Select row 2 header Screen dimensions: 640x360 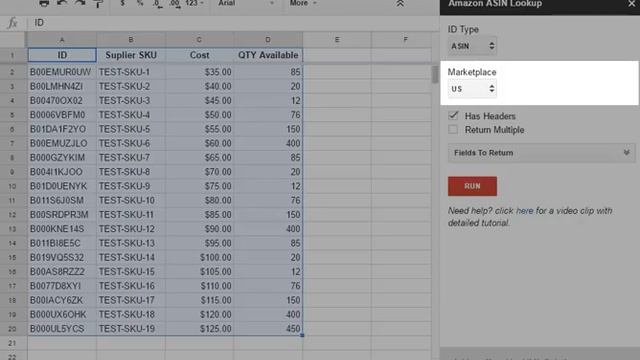pyautogui.click(x=12, y=72)
